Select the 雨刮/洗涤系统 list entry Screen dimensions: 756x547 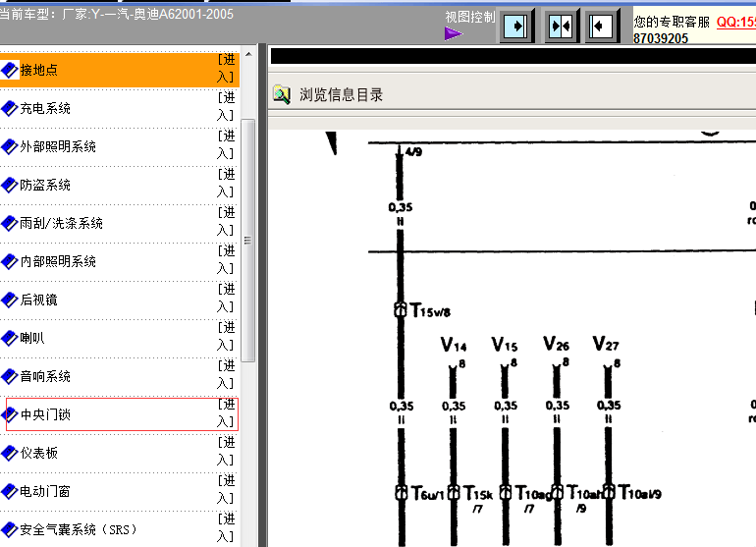120,223
